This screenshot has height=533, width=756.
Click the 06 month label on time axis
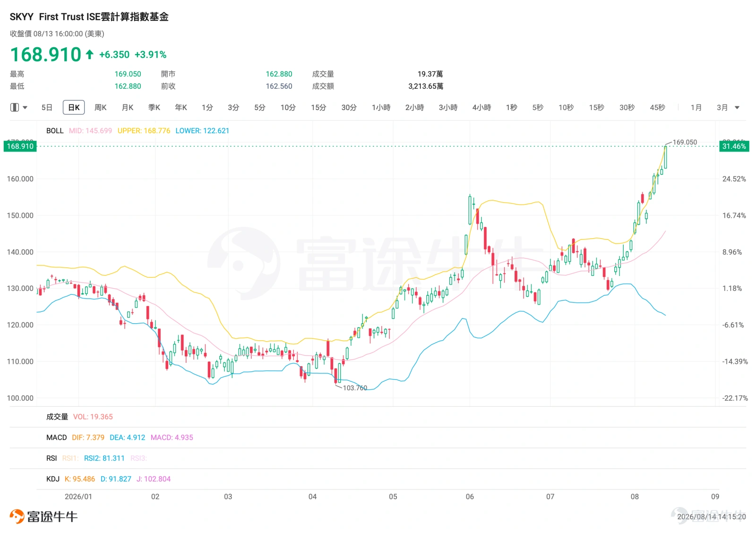470,497
